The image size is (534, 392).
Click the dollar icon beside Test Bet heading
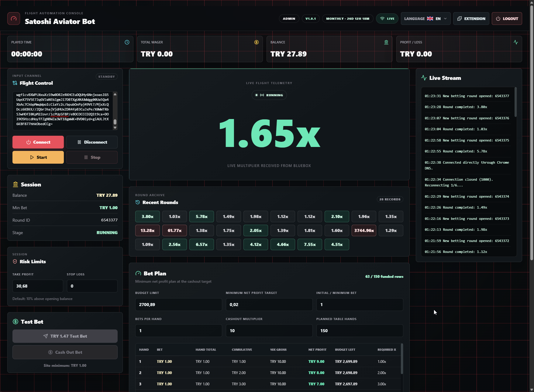pyautogui.click(x=16, y=322)
